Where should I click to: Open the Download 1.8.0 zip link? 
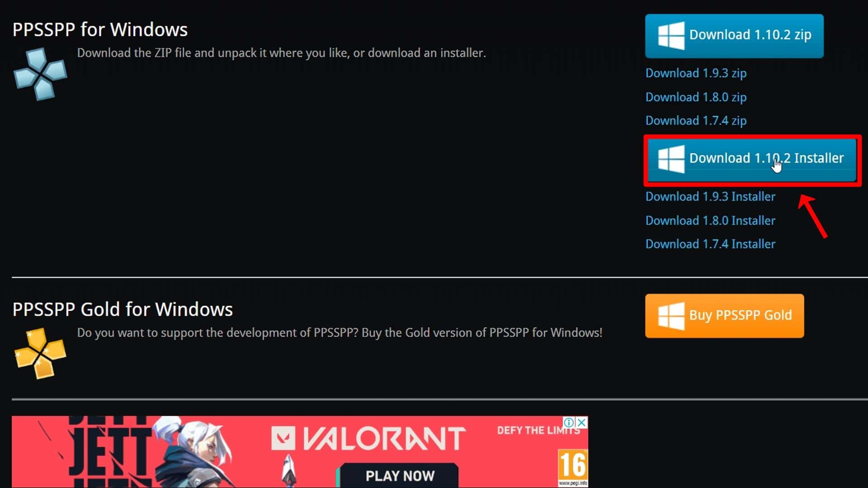(x=696, y=97)
